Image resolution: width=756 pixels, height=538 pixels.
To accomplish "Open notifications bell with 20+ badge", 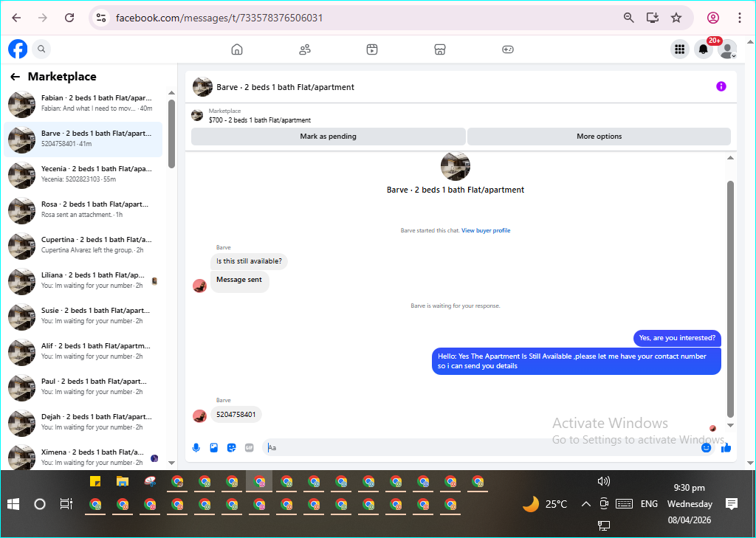I will (704, 49).
